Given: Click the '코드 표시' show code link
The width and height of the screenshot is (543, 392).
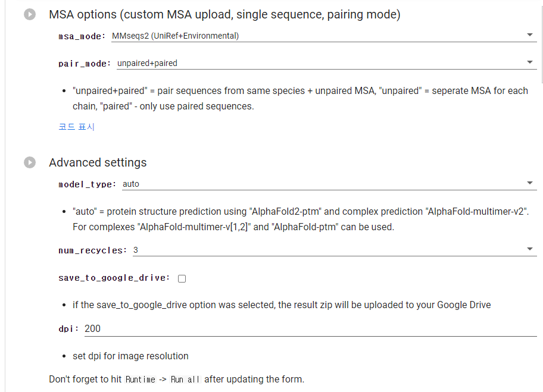Looking at the screenshot, I should click(x=76, y=127).
